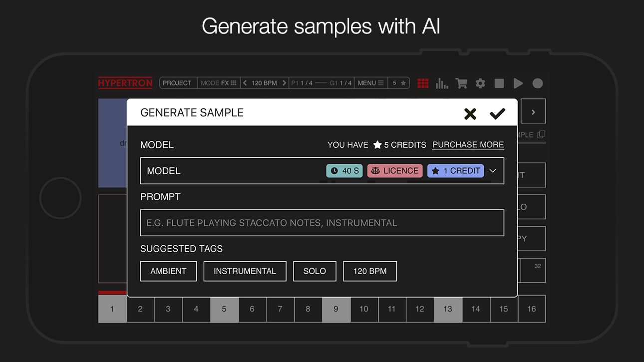
Task: Select the blue pad behind the dialog
Action: [113, 143]
